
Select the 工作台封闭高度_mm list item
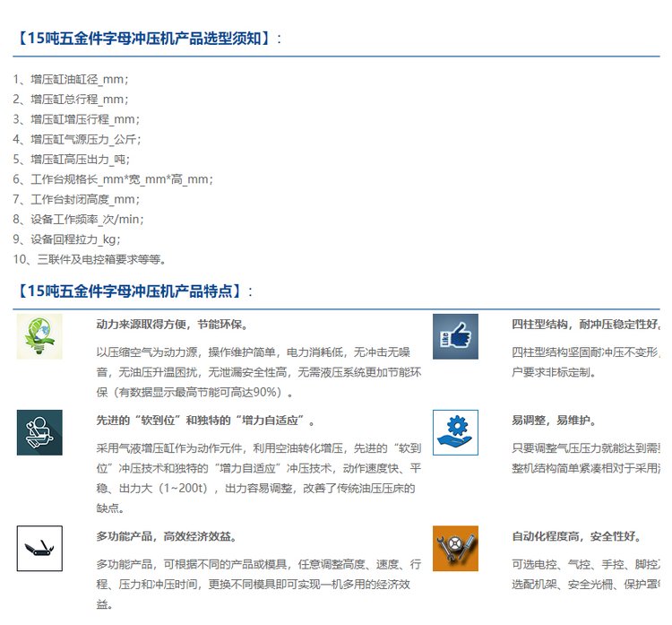pyautogui.click(x=78, y=199)
